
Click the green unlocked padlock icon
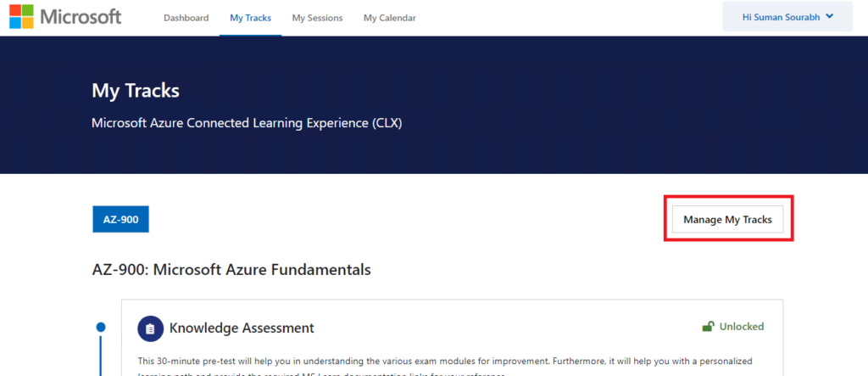tap(708, 327)
